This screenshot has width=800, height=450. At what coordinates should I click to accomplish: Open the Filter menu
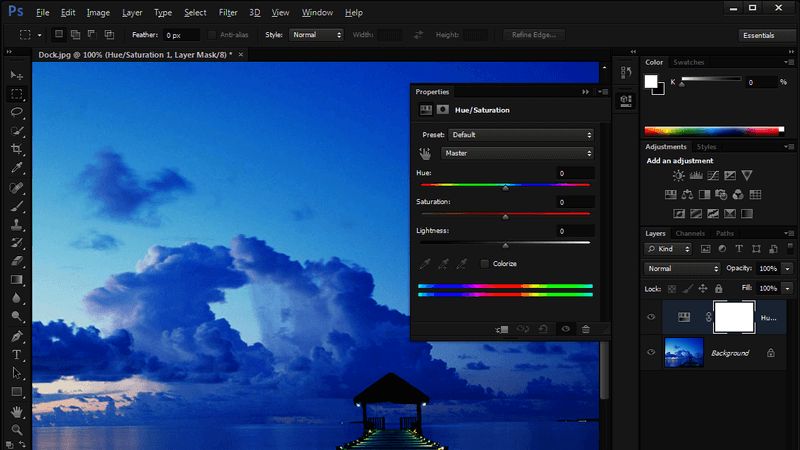click(228, 12)
